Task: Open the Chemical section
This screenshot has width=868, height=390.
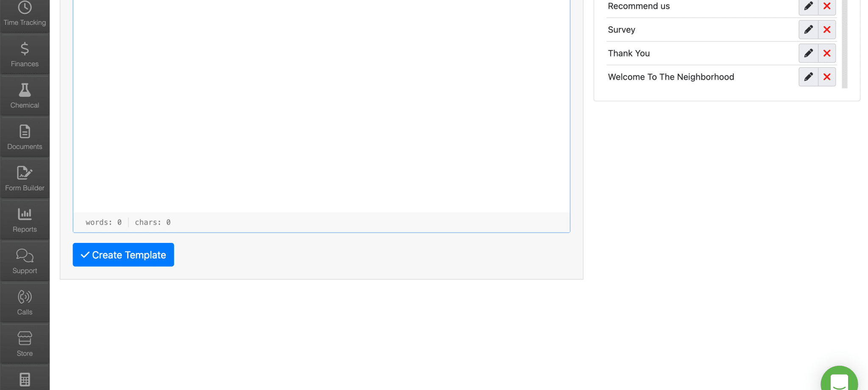Action: point(24,95)
